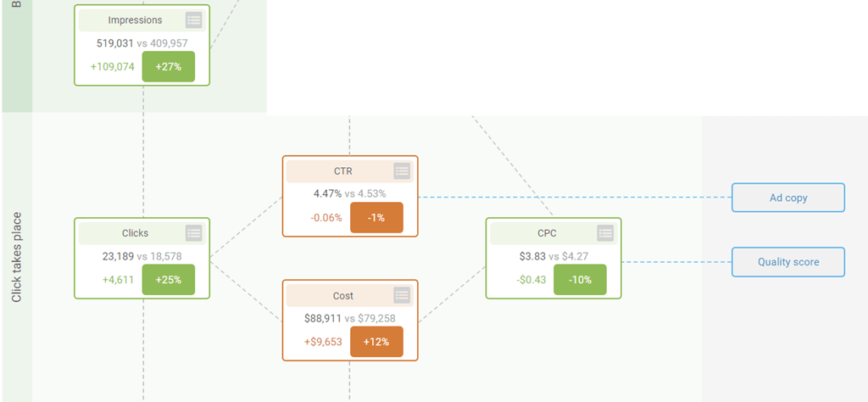The height and width of the screenshot is (402, 868).
Task: Select the +12% orange badge on Cost
Action: click(x=376, y=342)
